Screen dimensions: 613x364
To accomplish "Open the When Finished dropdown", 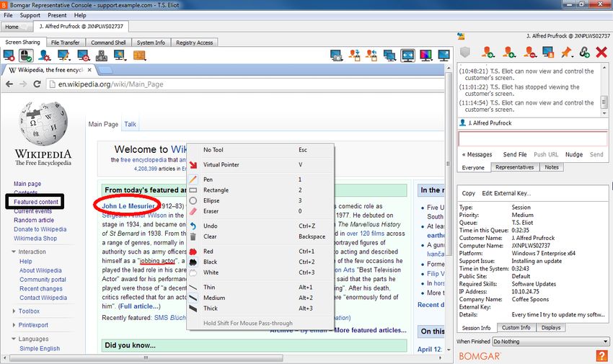I will 550,342.
